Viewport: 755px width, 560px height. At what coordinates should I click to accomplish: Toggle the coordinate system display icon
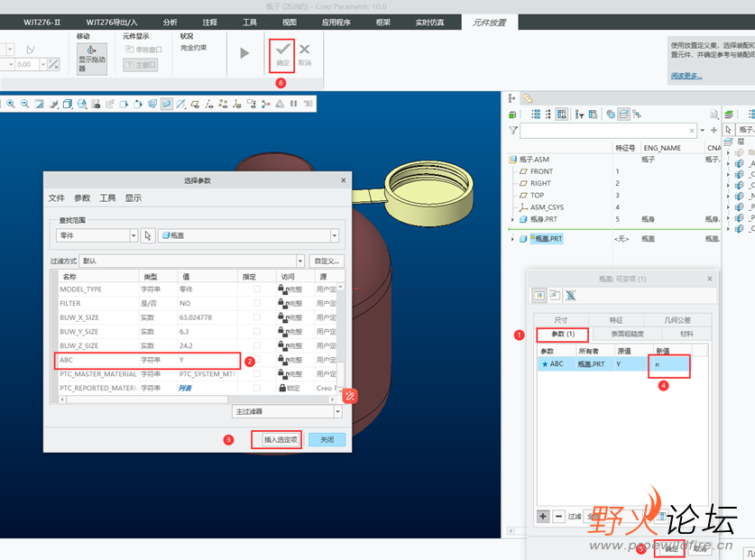pos(237,104)
